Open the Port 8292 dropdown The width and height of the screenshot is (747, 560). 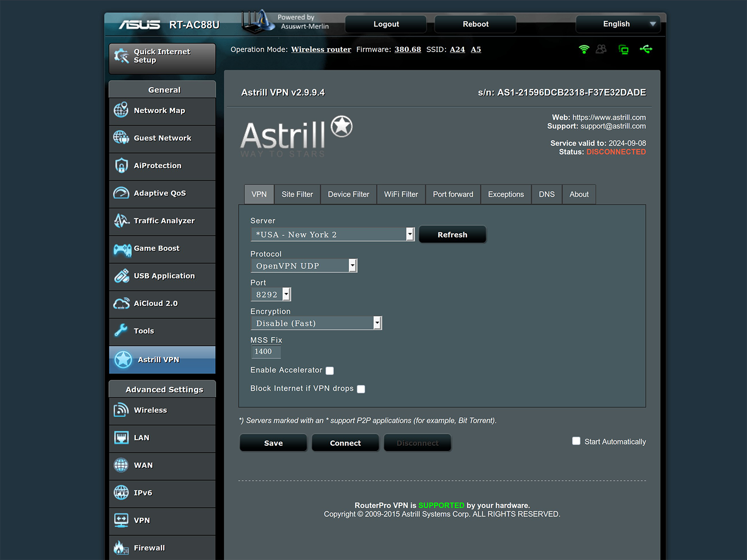[271, 294]
